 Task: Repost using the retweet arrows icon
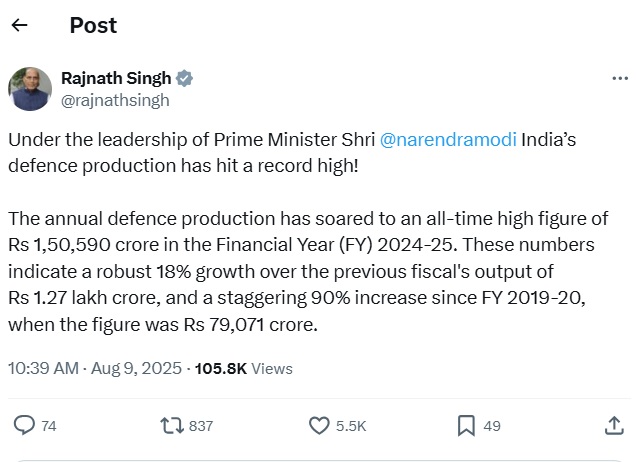point(172,426)
